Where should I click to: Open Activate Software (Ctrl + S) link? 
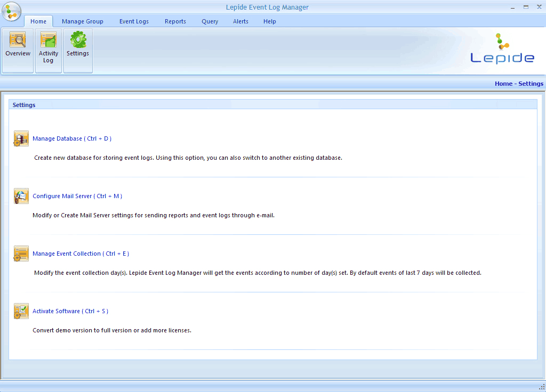(70, 311)
